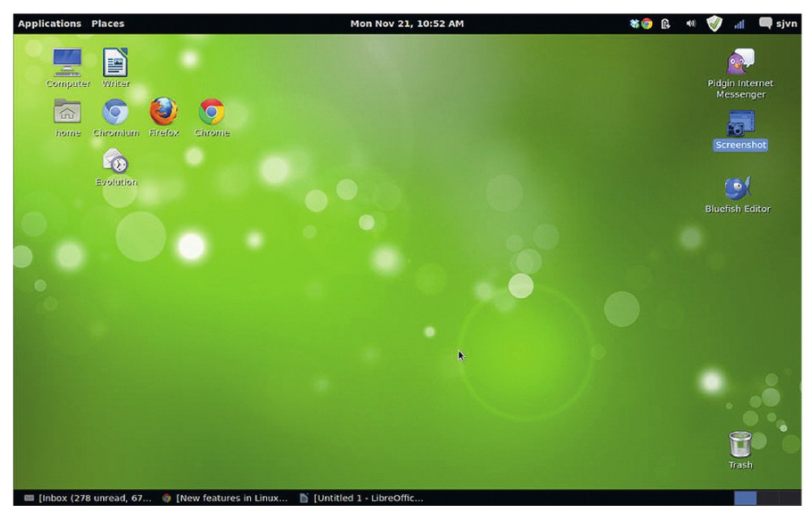Image resolution: width=812 pixels, height=518 pixels.
Task: Open the clock calendar in top panel
Action: 407,24
